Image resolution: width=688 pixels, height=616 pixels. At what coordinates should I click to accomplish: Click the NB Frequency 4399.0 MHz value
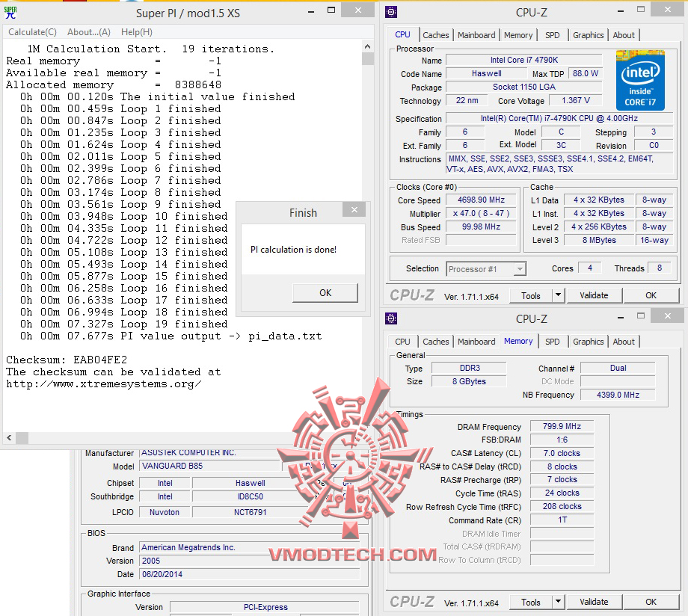click(618, 395)
